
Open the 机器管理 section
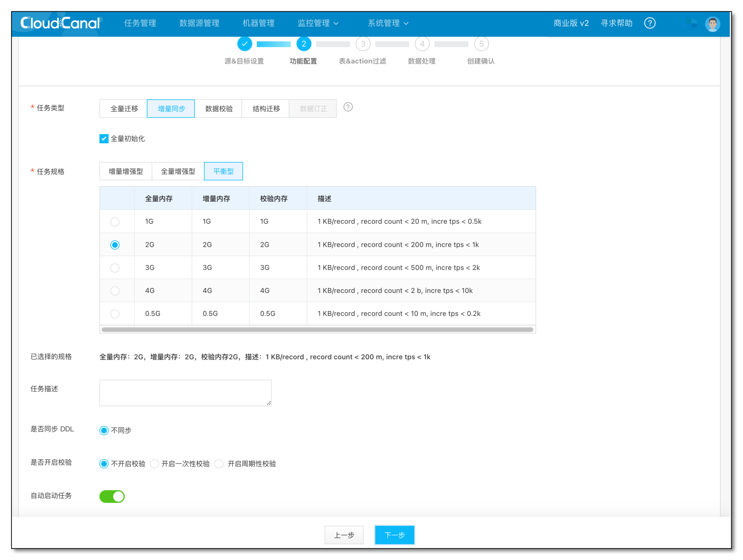(258, 23)
